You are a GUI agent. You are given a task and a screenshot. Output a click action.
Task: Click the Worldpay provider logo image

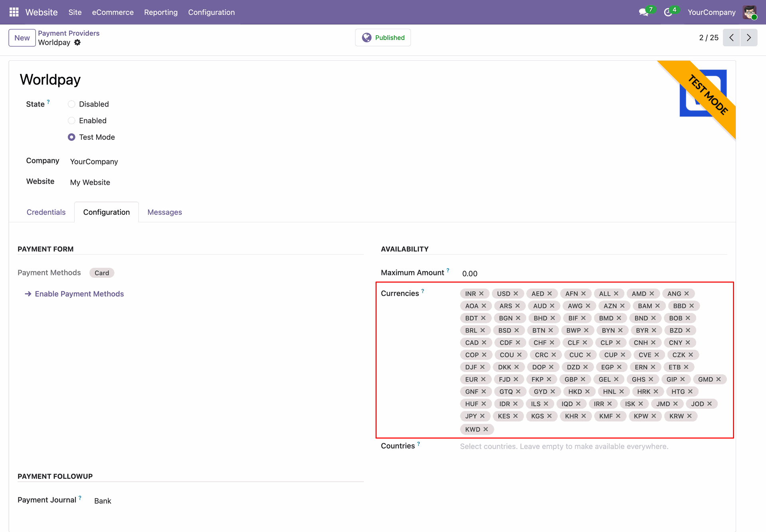703,93
